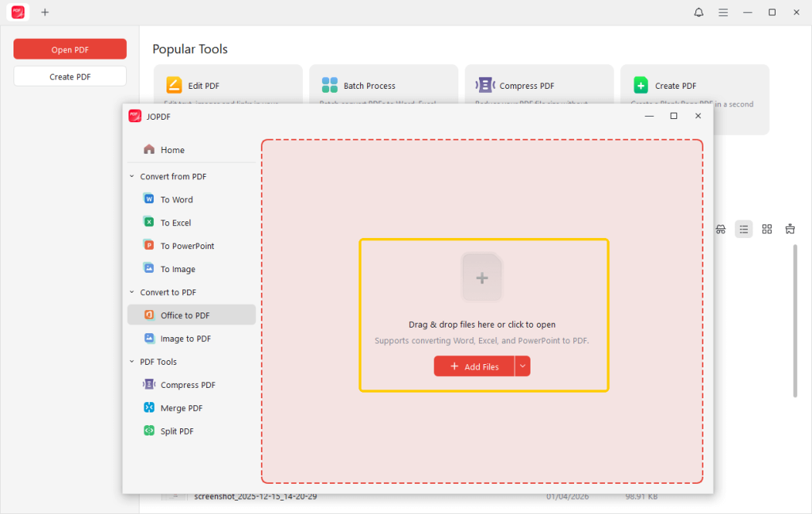Open the hamburger menu in title bar
The image size is (812, 514).
pyautogui.click(x=723, y=13)
